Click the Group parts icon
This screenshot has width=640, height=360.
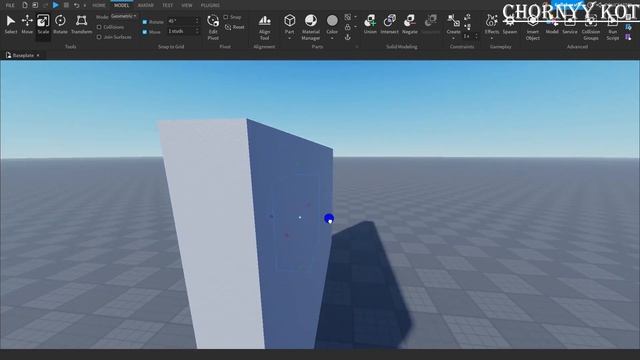[348, 17]
